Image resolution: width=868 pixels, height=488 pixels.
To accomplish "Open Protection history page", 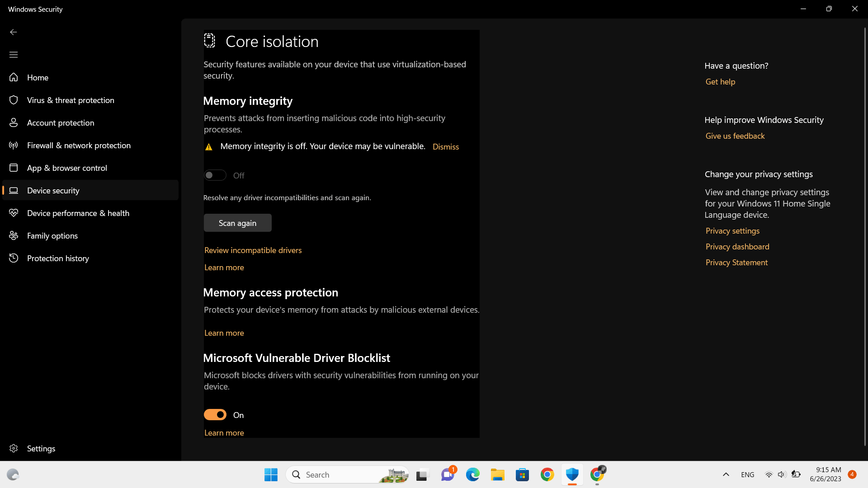I will tap(90, 258).
